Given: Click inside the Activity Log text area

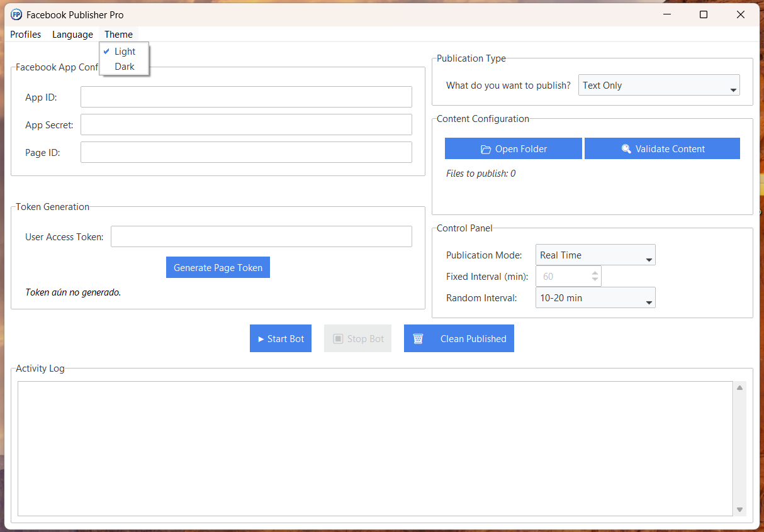Looking at the screenshot, I should 375,448.
